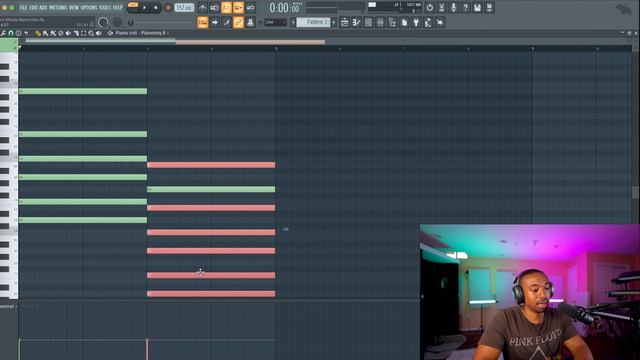Screen dimensions: 640x360
Task: Click the close all windows icon
Action: coord(440,22)
